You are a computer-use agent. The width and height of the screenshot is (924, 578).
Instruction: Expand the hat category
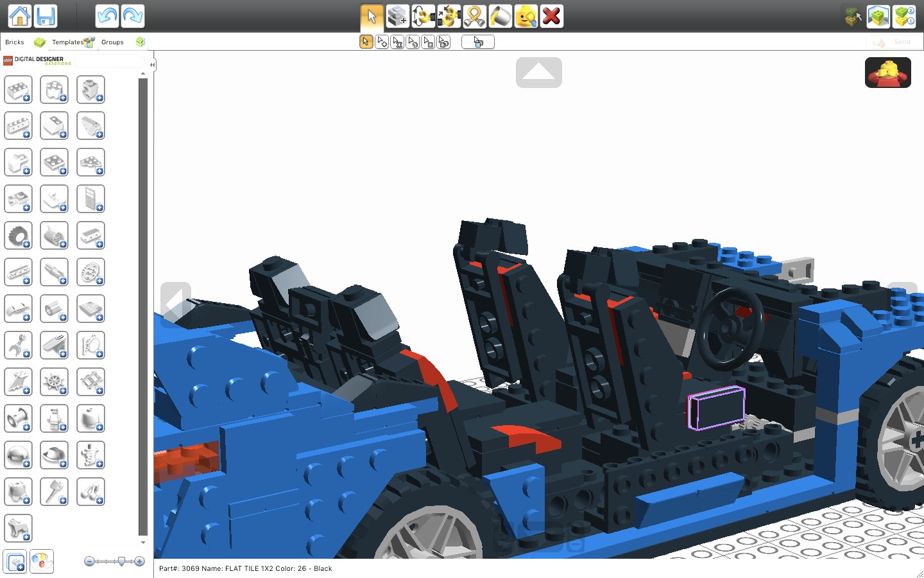[x=55, y=456]
